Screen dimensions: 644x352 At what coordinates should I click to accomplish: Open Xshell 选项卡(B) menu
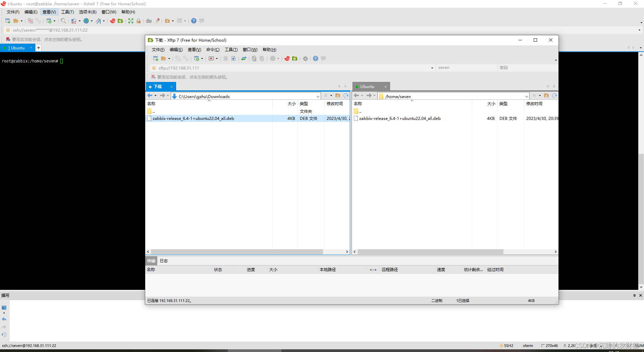pos(88,12)
